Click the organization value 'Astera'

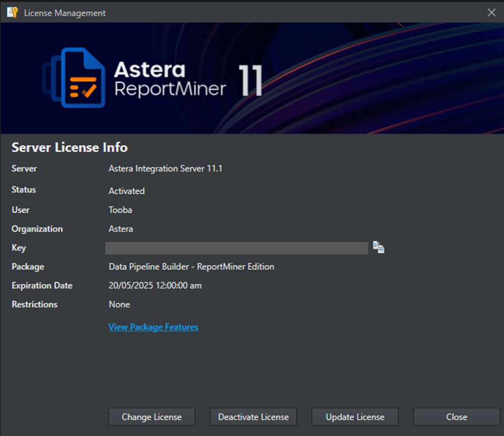[121, 229]
